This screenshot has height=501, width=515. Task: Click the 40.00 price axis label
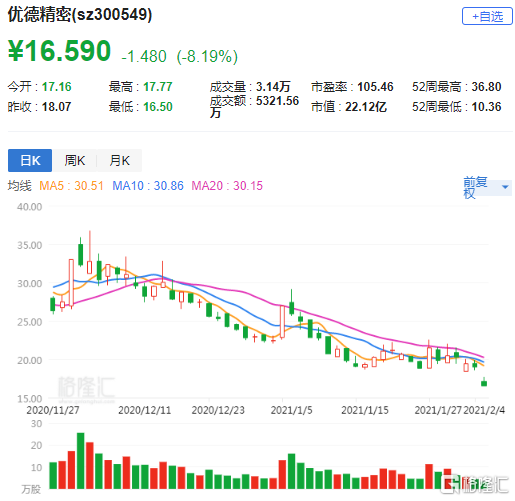30,207
